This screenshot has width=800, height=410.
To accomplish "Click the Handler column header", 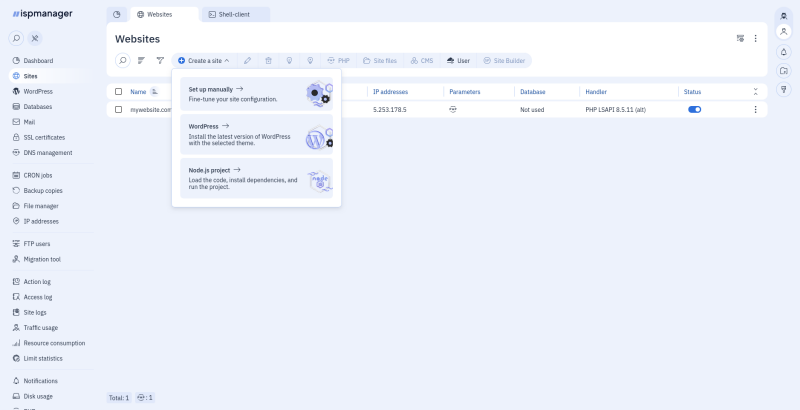I will tap(596, 92).
